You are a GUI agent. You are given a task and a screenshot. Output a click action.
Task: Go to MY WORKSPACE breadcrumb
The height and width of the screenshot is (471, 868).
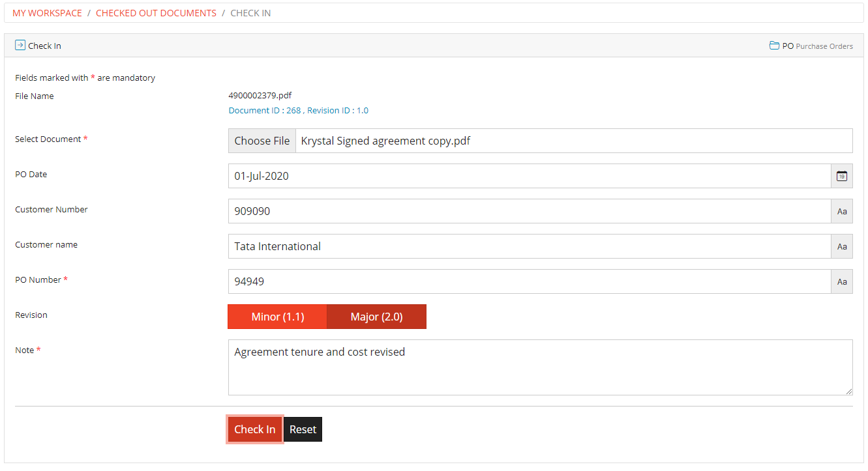click(x=47, y=13)
